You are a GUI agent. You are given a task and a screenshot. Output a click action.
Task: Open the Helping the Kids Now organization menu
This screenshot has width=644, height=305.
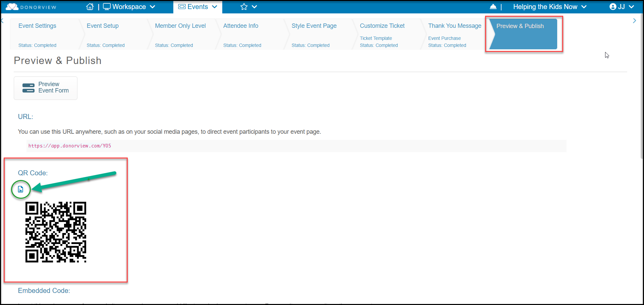point(550,7)
